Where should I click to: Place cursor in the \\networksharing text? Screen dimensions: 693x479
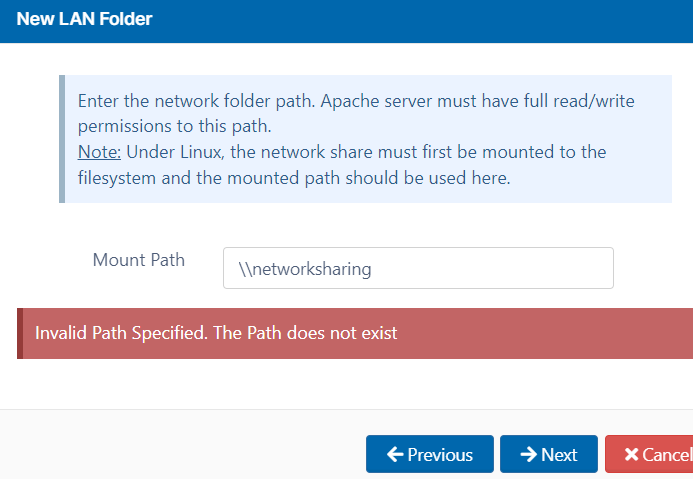(x=305, y=269)
